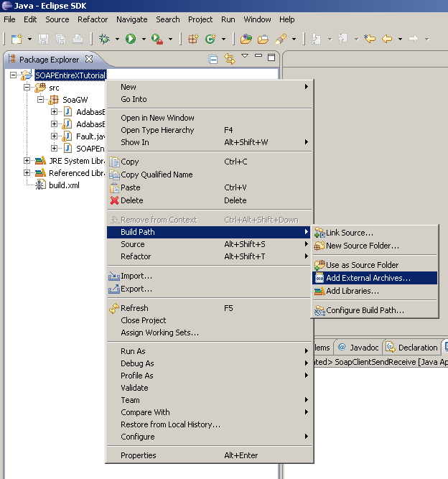Open the Window menu

(x=257, y=19)
